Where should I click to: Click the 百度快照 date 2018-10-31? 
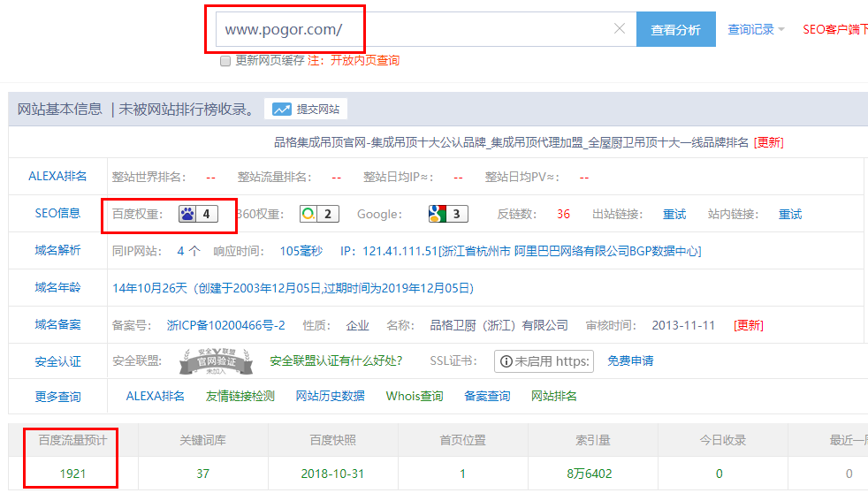coord(332,474)
